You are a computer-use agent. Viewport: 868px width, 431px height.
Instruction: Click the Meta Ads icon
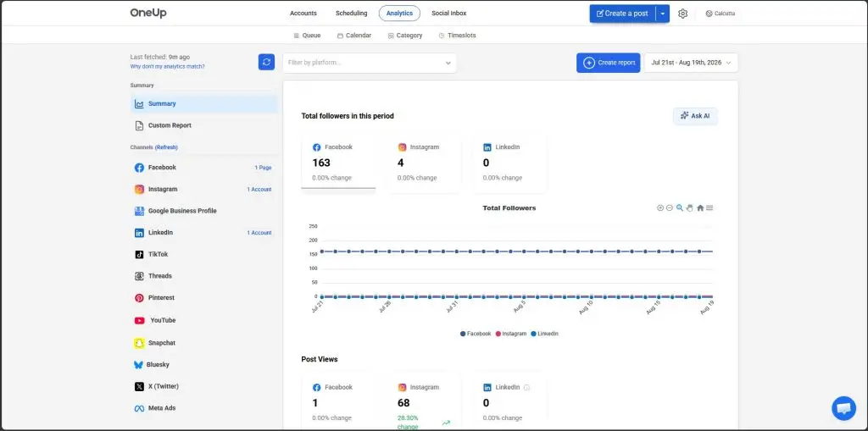point(140,408)
